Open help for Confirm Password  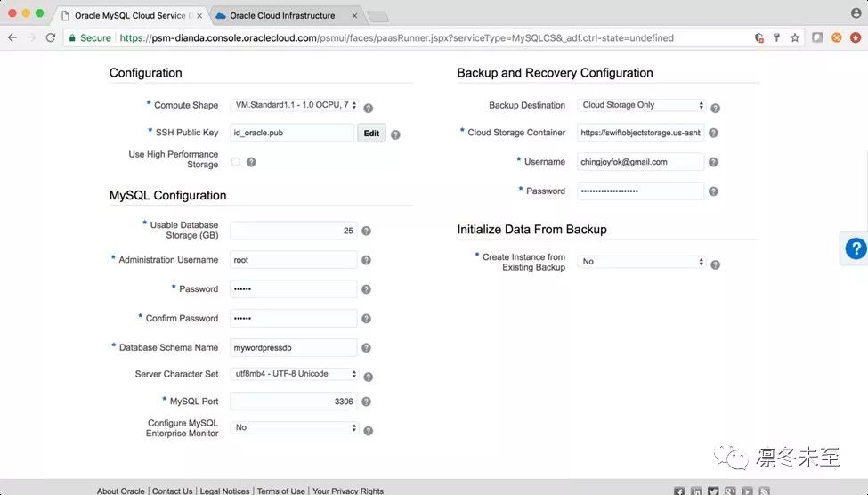pyautogui.click(x=366, y=319)
